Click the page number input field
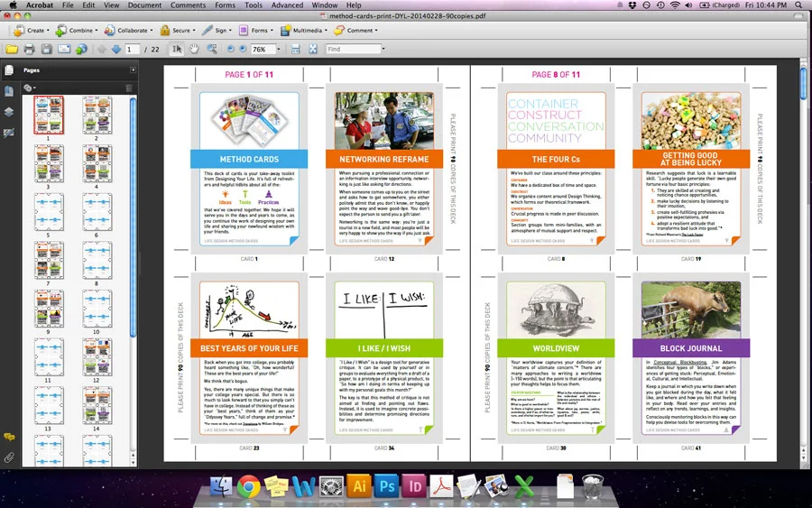Image resolution: width=812 pixels, height=508 pixels. click(x=133, y=50)
